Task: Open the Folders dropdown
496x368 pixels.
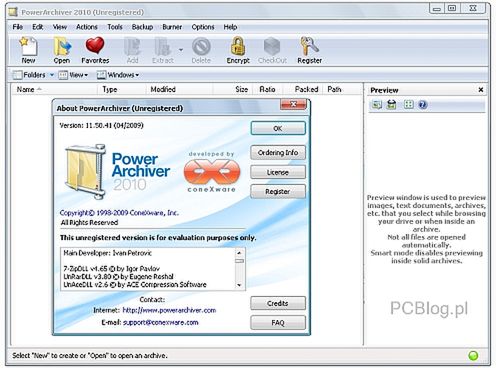Action: click(33, 75)
